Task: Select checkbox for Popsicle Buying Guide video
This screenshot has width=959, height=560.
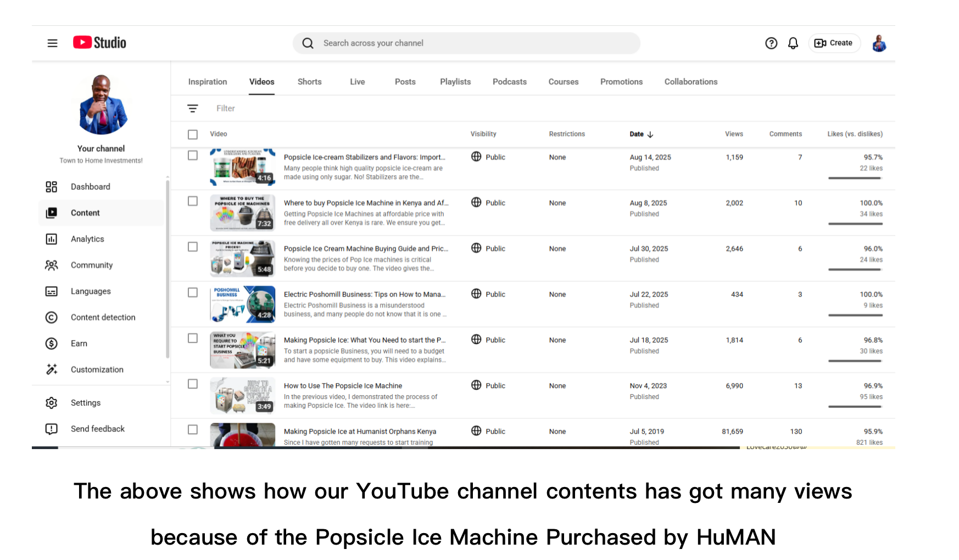Action: coord(192,247)
